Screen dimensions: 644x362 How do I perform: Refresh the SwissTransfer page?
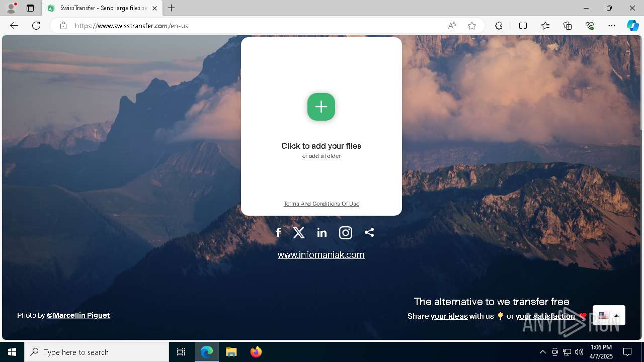[x=36, y=26]
